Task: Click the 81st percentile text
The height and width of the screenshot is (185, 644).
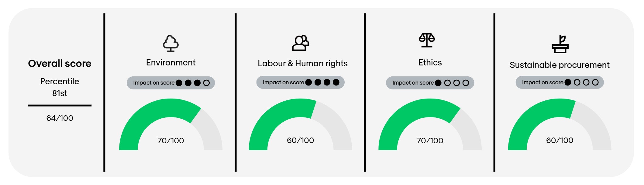Action: (x=60, y=93)
